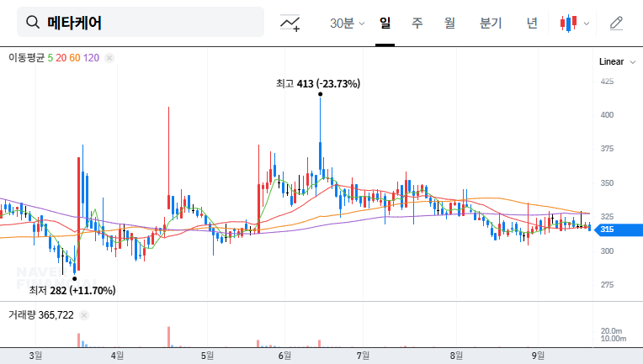
Task: Open the pencil drawing tool
Action: [616, 24]
